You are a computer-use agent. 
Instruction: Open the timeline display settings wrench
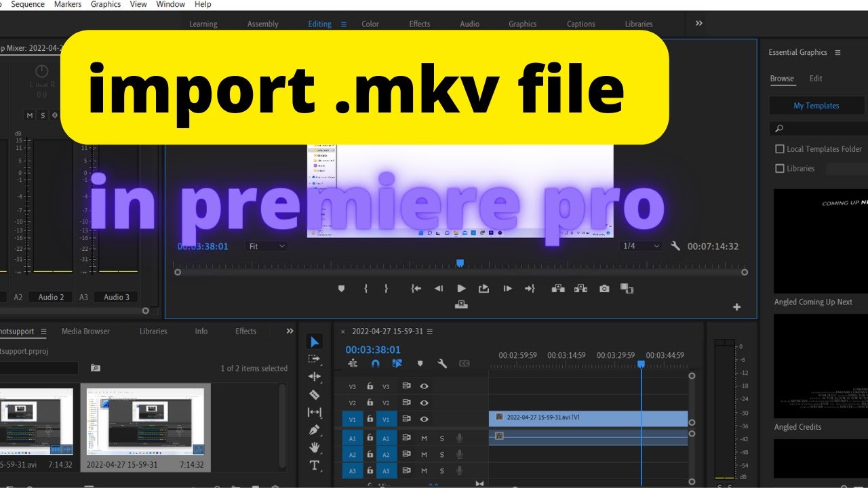coord(442,364)
